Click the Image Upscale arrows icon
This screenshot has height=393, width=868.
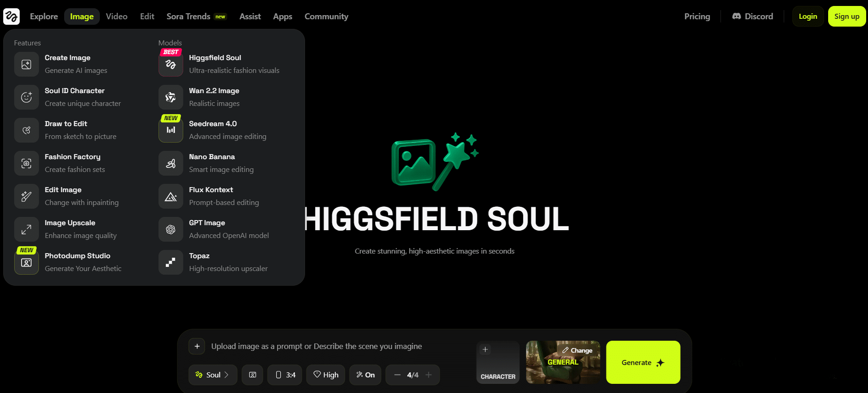pos(27,229)
